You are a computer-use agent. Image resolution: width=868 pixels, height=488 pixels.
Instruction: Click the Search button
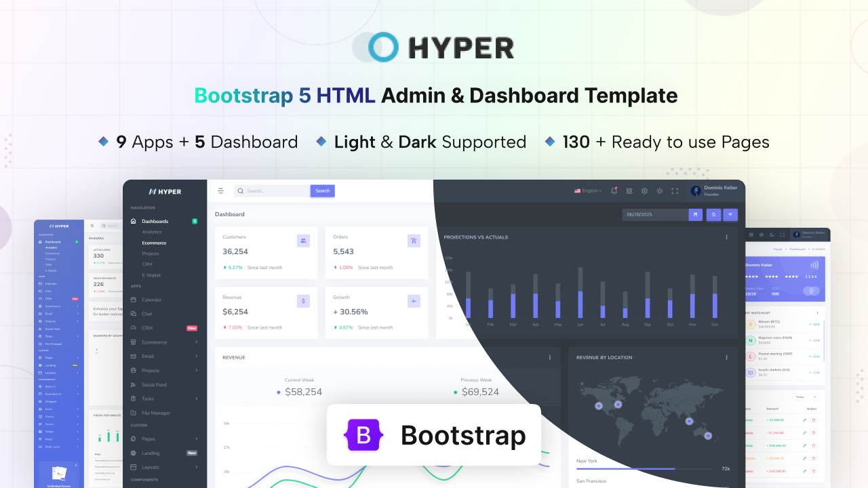(323, 191)
